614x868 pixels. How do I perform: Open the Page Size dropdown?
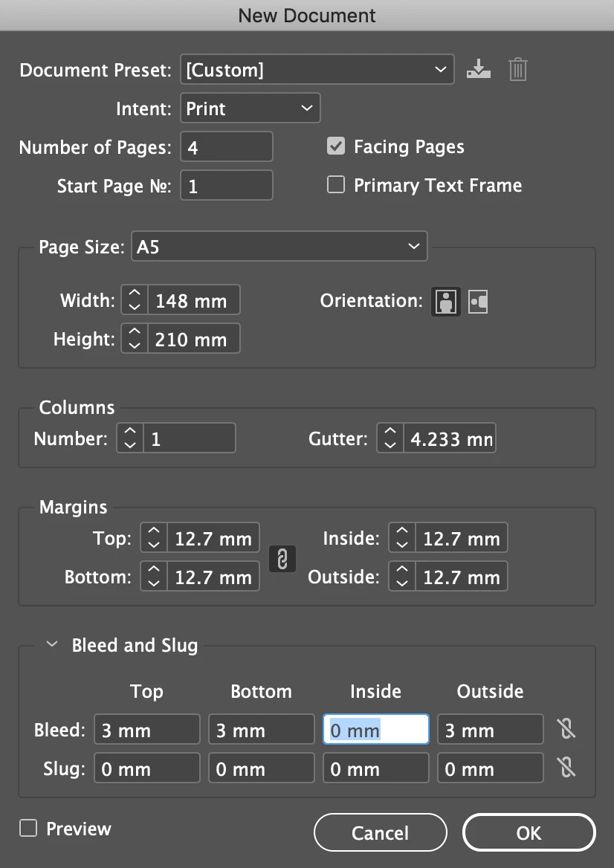point(279,246)
